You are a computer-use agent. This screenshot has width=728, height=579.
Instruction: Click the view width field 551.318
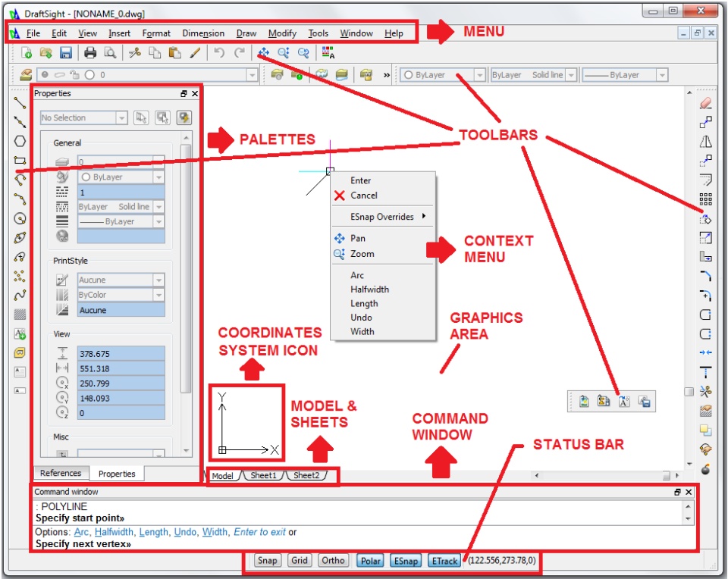pyautogui.click(x=121, y=368)
